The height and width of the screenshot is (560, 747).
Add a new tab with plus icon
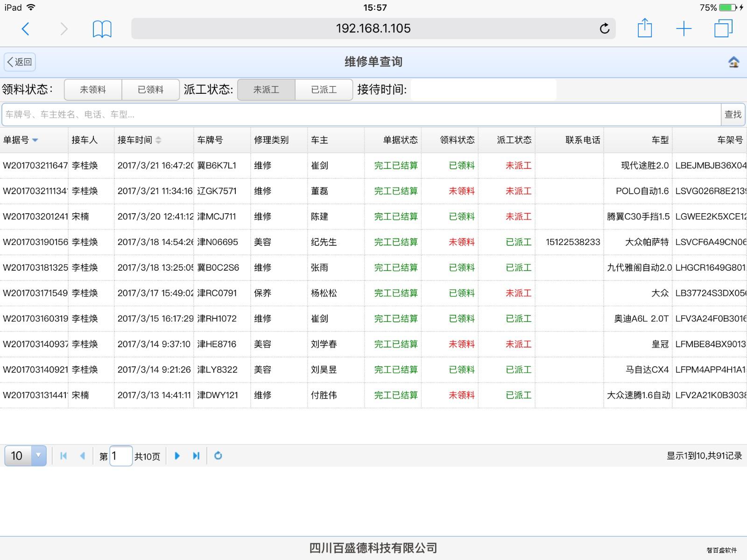click(x=684, y=29)
